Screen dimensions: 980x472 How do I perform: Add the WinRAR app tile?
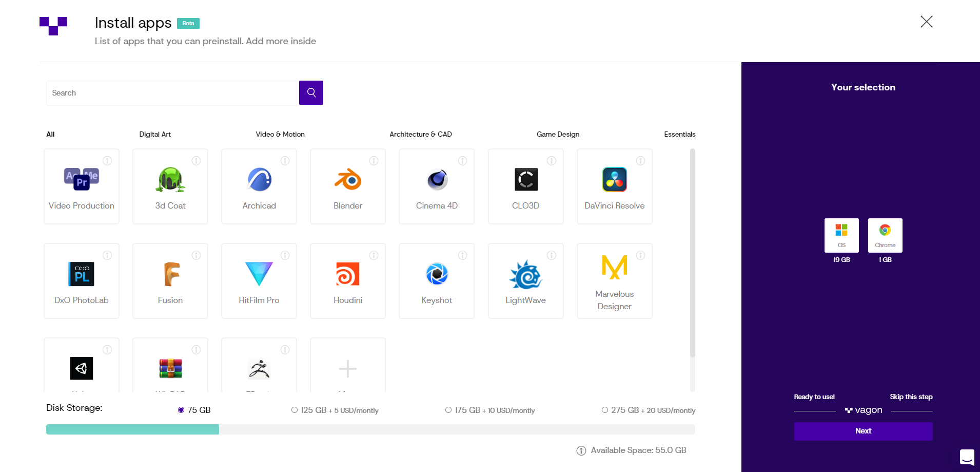[x=170, y=365]
